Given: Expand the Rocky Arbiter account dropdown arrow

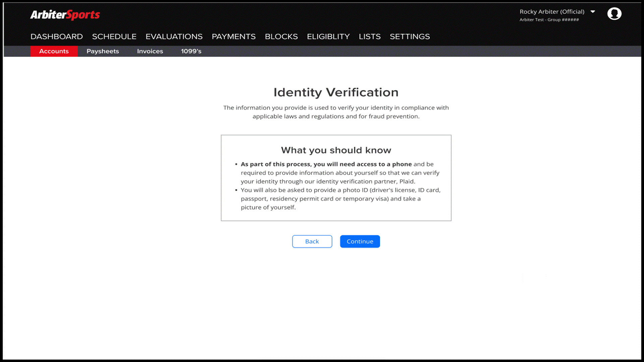Looking at the screenshot, I should coord(593,12).
